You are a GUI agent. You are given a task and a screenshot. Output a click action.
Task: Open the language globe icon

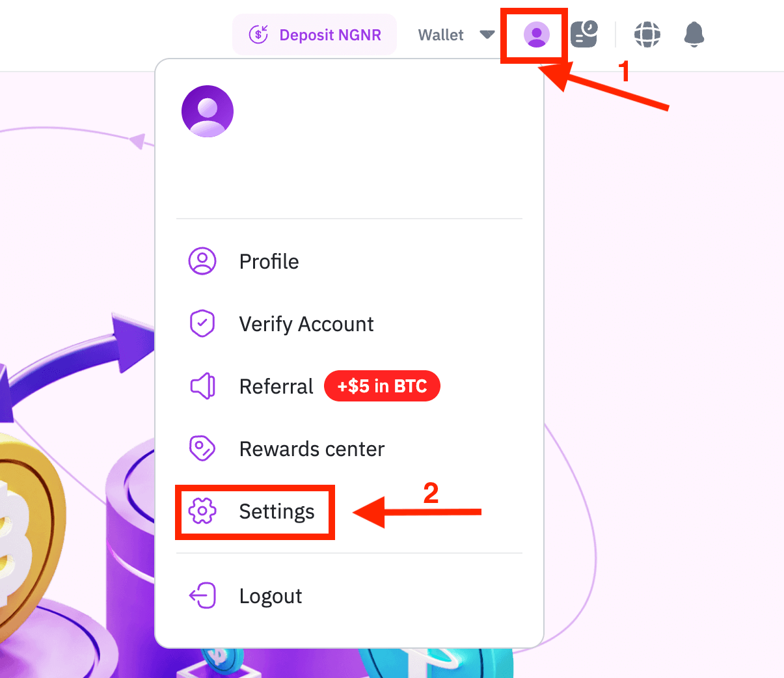(x=647, y=34)
